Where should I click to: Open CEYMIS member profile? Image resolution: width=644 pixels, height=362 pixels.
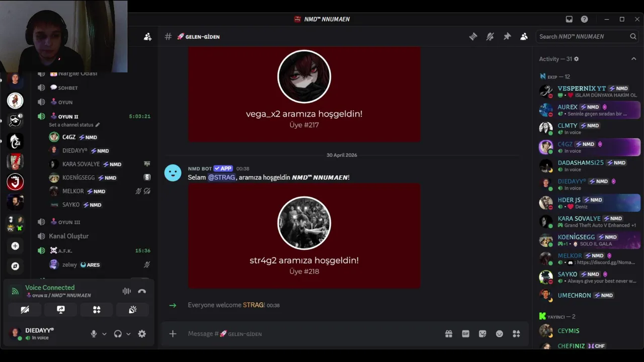(588, 330)
